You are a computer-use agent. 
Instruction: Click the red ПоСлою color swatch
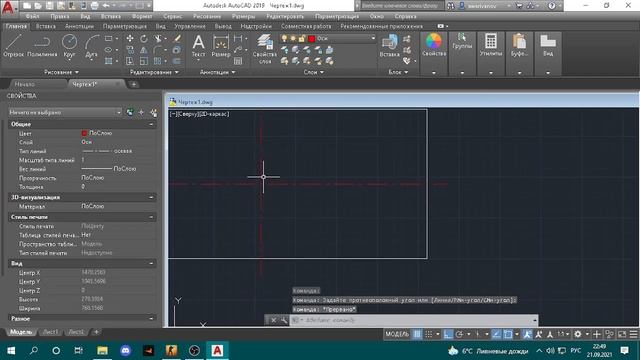coord(84,133)
